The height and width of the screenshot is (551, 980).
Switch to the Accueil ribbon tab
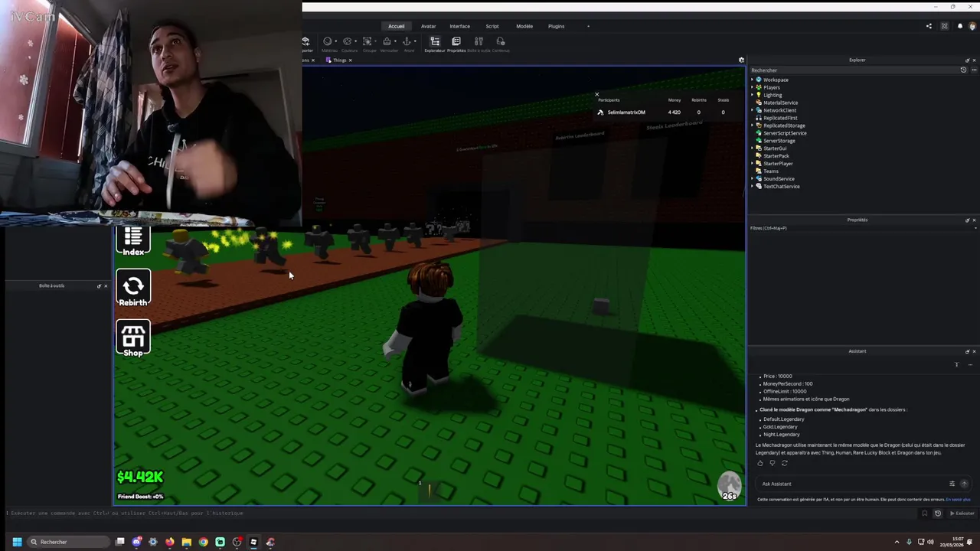point(396,26)
